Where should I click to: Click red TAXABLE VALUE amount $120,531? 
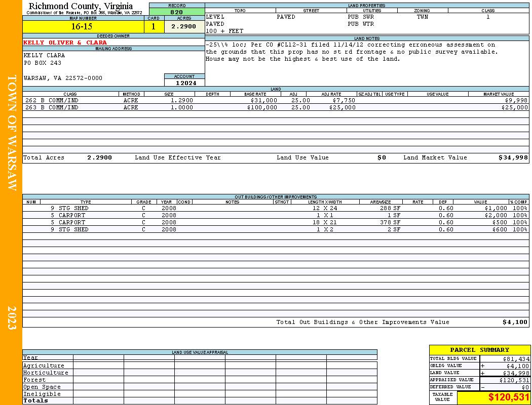coord(508,397)
